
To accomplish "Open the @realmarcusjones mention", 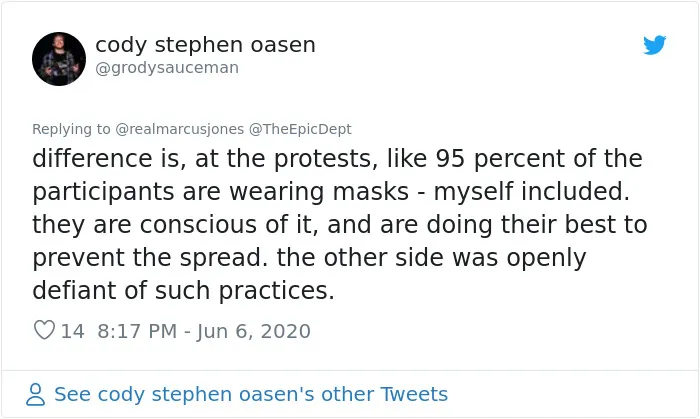I will pyautogui.click(x=179, y=129).
